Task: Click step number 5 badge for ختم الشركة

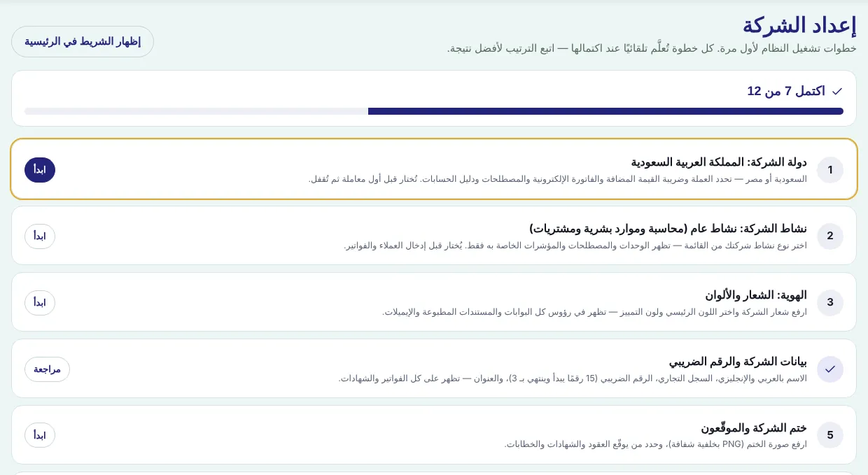Action: tap(830, 435)
